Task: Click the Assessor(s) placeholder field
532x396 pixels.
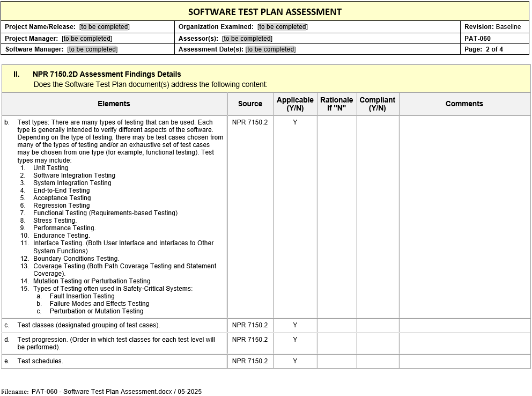Action: pyautogui.click(x=247, y=39)
